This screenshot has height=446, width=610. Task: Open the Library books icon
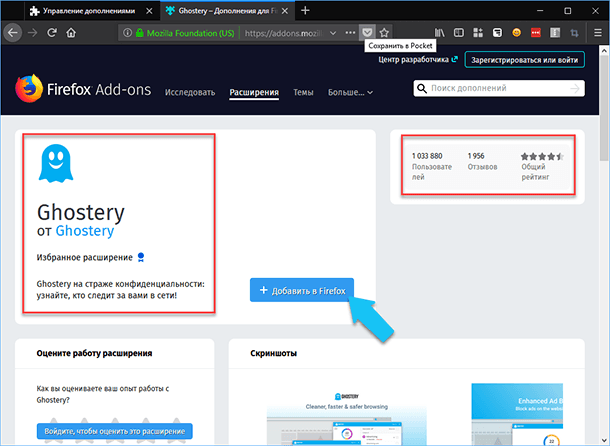tap(440, 33)
